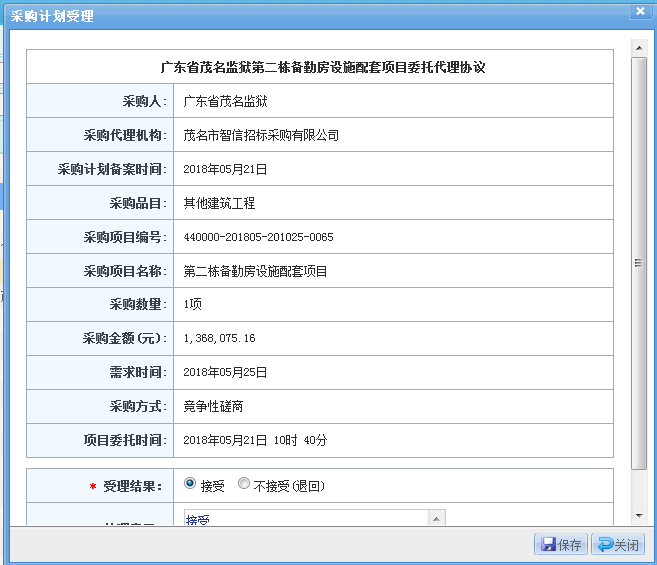657x565 pixels.
Task: Click the 竞争性磋商 procurement method value
Action: [x=213, y=407]
